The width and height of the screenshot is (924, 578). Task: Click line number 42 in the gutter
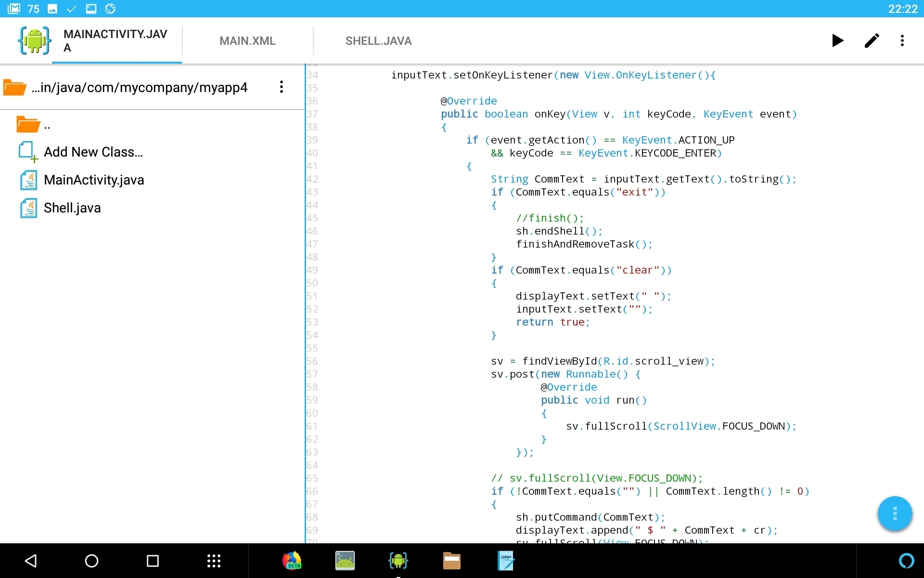(x=312, y=179)
